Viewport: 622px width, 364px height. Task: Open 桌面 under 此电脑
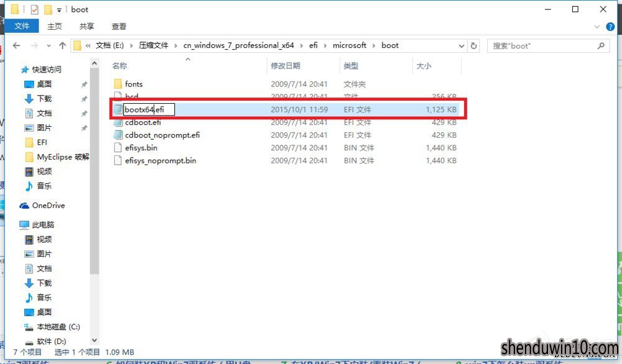tap(44, 312)
